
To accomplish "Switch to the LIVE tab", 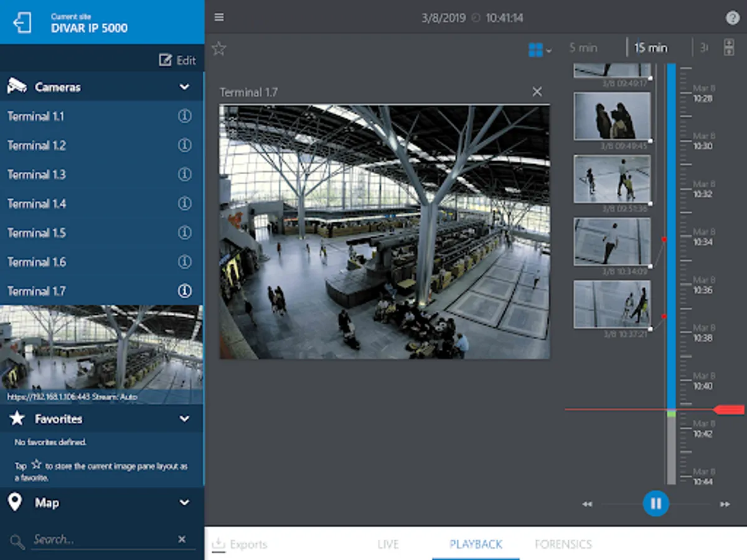I will (x=388, y=544).
